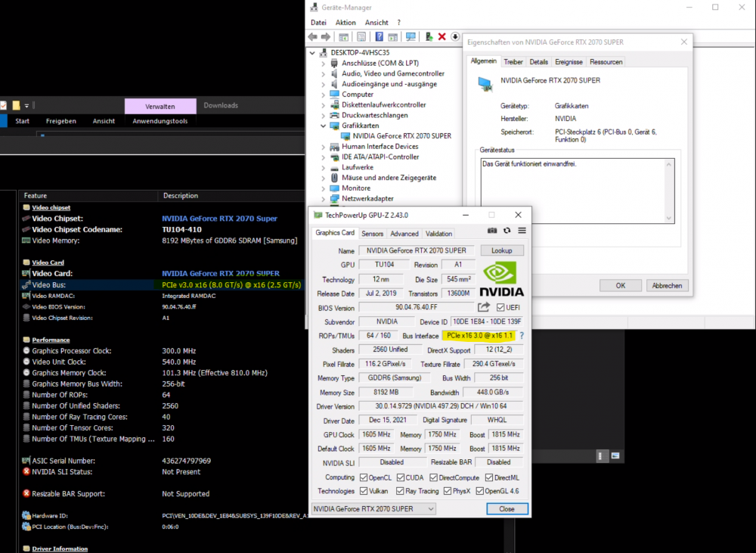Toggle the Ray Tracing checkbox
The image size is (756, 553).
[x=400, y=491]
